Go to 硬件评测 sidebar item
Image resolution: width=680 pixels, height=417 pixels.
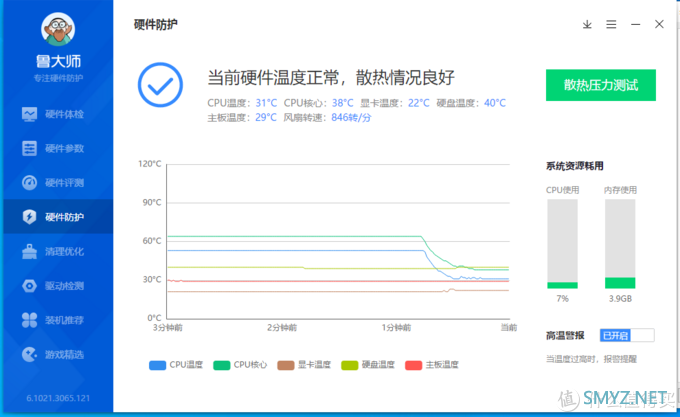(58, 182)
